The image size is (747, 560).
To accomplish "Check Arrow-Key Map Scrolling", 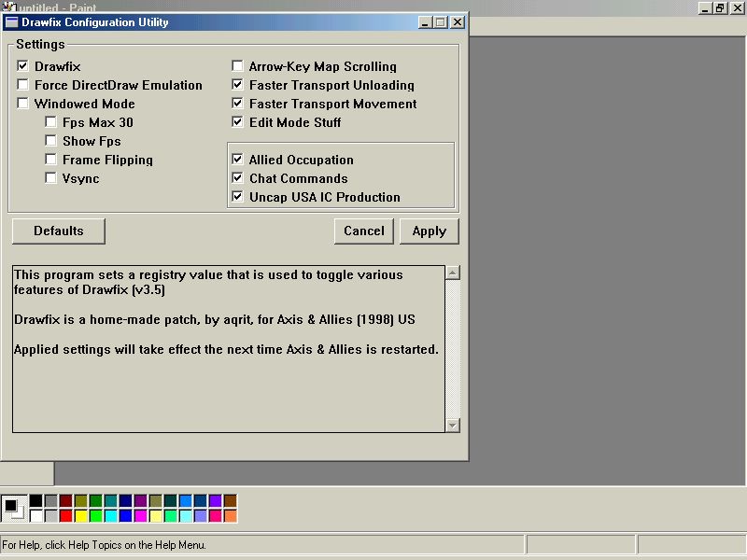I will click(237, 65).
